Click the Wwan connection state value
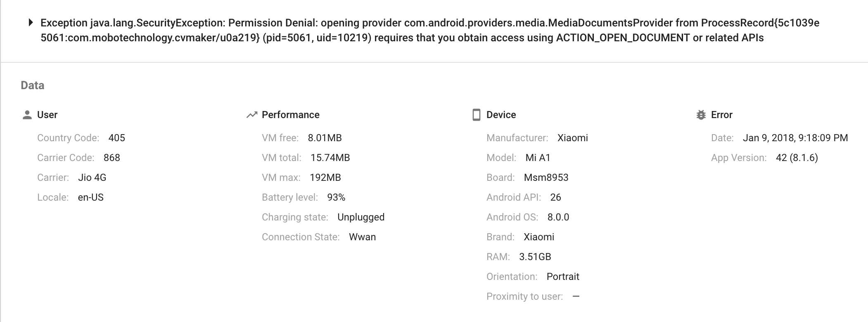Screen dimensions: 868x322 click(362, 237)
